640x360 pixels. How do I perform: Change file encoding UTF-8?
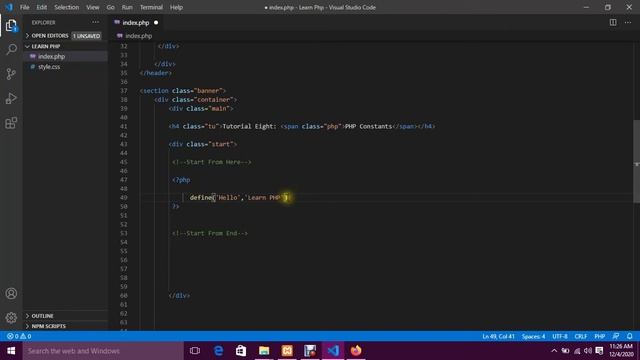click(560, 336)
